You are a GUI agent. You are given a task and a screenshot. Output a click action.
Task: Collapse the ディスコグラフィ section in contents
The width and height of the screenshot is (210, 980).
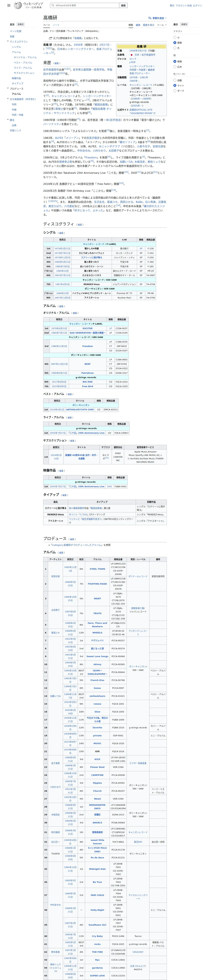[x=8, y=41]
